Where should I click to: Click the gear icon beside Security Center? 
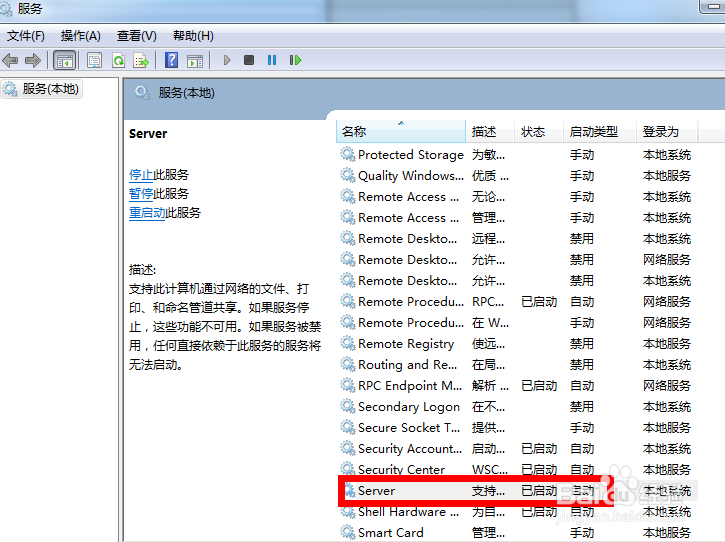348,469
